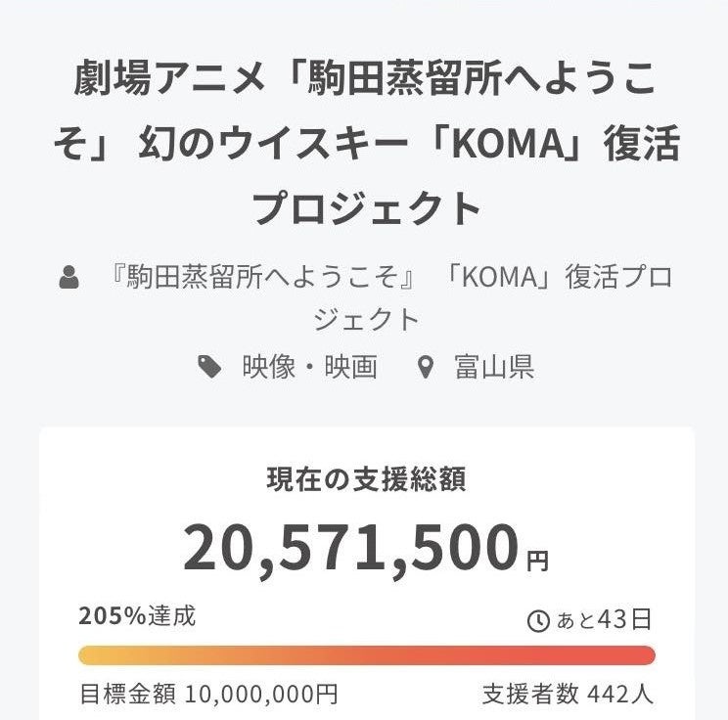Image resolution: width=728 pixels, height=720 pixels.
Task: Click the total amount 20,571,500
Action: [350, 548]
